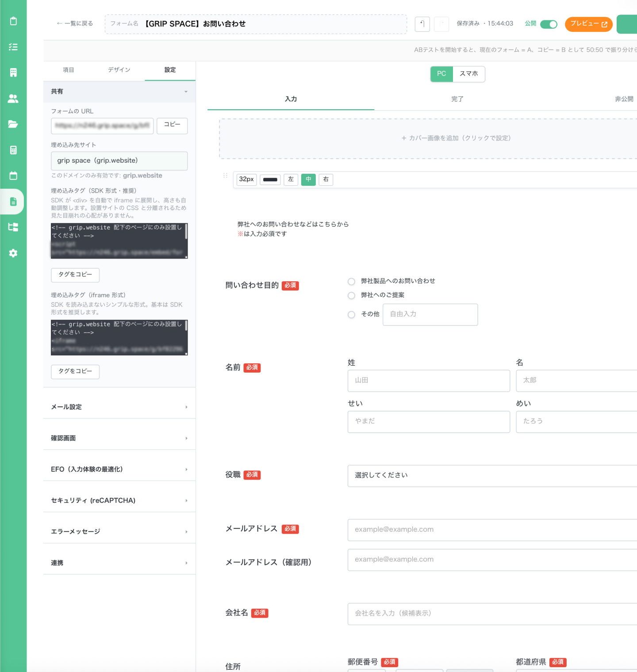Click the iframe embed tag code box

(x=119, y=338)
